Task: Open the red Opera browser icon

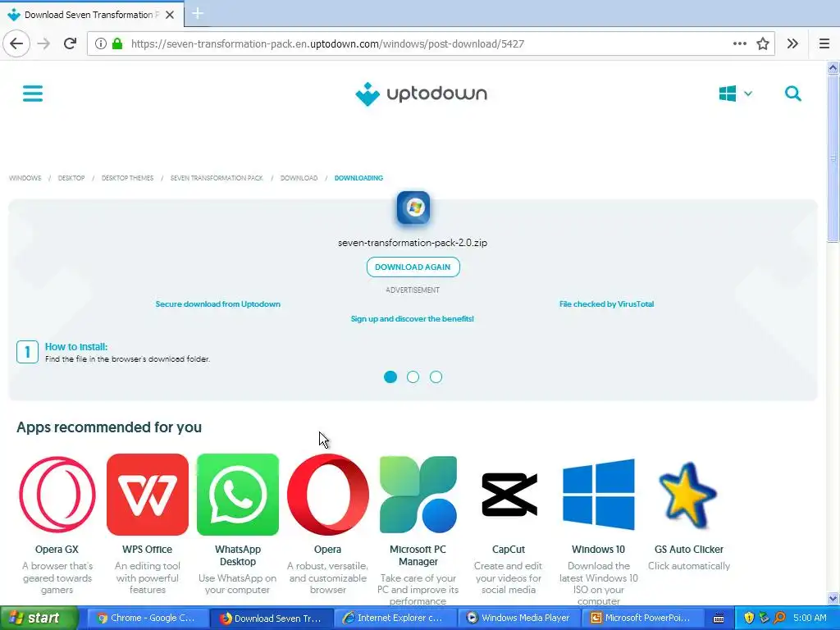Action: point(328,495)
